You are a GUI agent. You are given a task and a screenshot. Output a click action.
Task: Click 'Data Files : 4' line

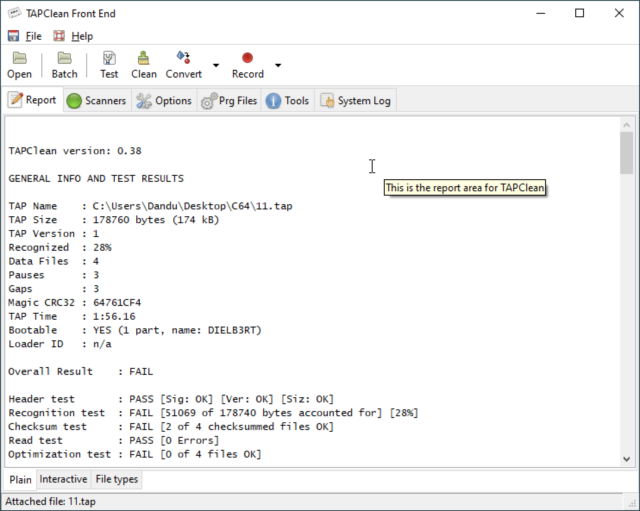click(53, 261)
